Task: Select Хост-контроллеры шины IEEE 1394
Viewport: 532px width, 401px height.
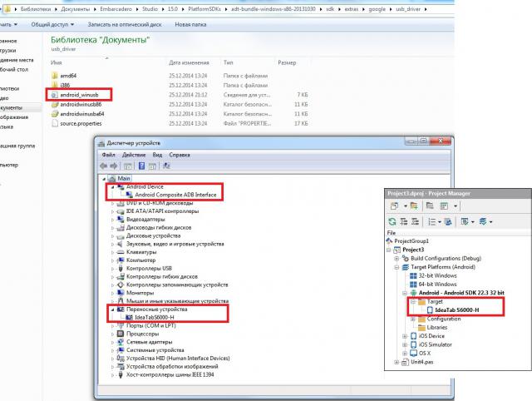Action: 170,375
